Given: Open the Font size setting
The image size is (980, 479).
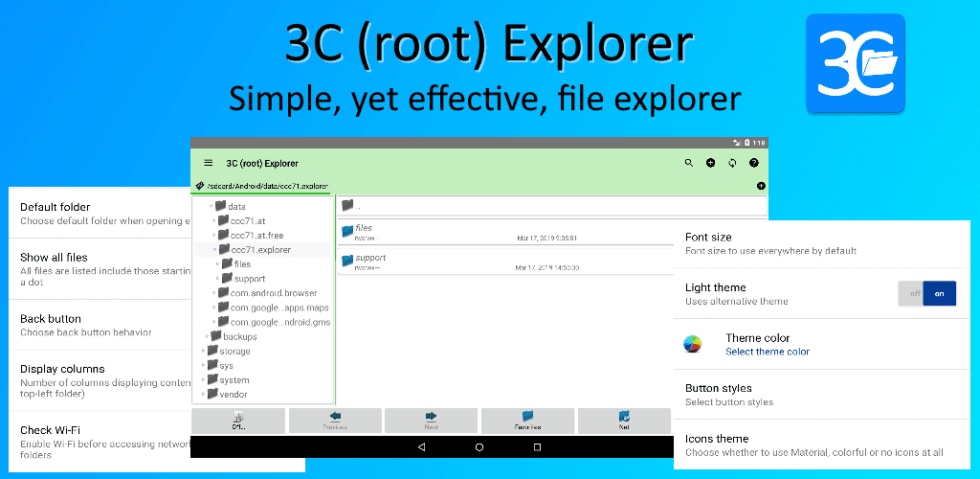Looking at the screenshot, I should click(x=822, y=243).
